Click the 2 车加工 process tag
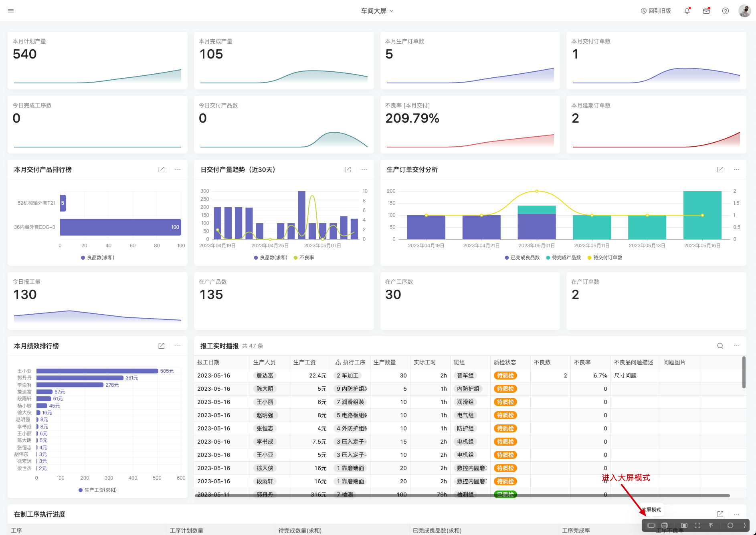756x535 pixels. (348, 376)
